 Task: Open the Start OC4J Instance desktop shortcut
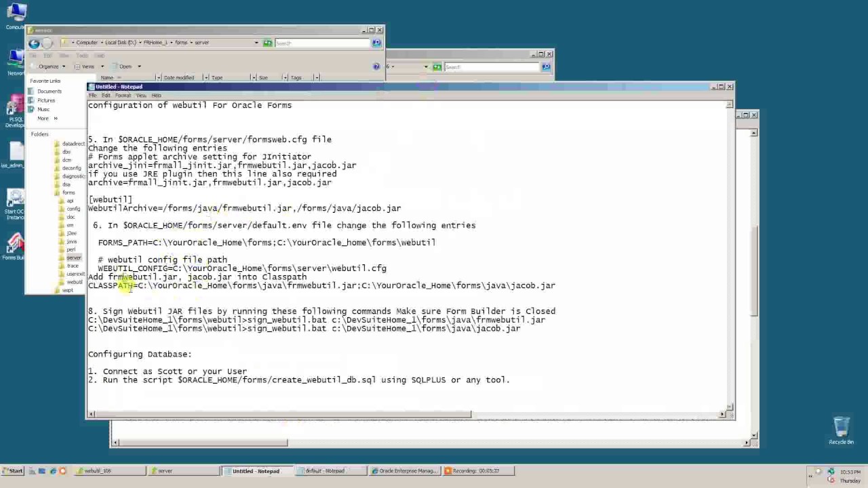15,203
